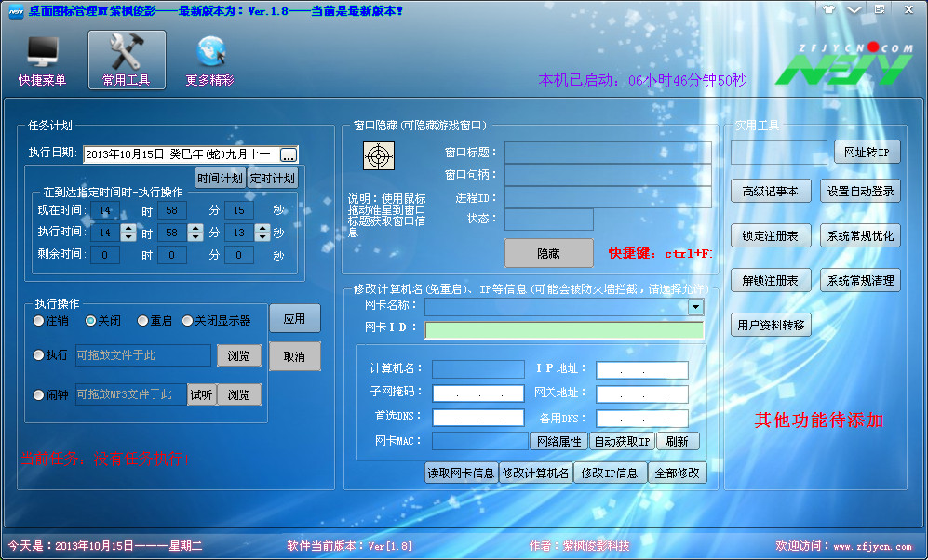Click the app logo in title bar
This screenshot has width=928, height=560.
[x=16, y=10]
